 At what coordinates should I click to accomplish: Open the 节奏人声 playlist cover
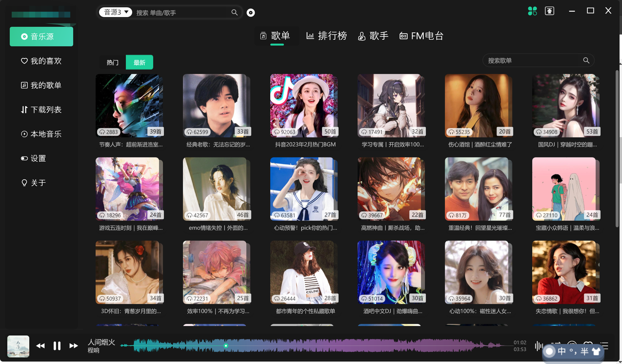[129, 105]
